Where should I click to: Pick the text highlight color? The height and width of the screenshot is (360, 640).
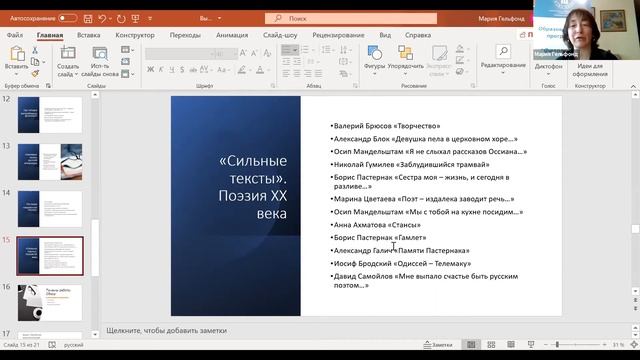(x=242, y=70)
